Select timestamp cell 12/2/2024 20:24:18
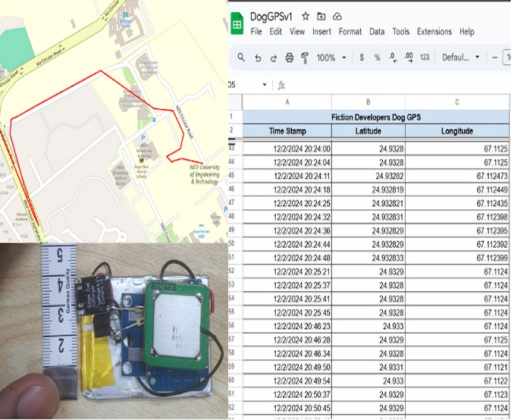 pyautogui.click(x=287, y=190)
